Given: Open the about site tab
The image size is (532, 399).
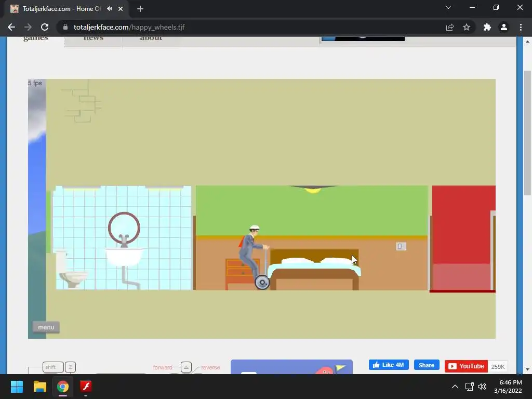Looking at the screenshot, I should (x=151, y=38).
